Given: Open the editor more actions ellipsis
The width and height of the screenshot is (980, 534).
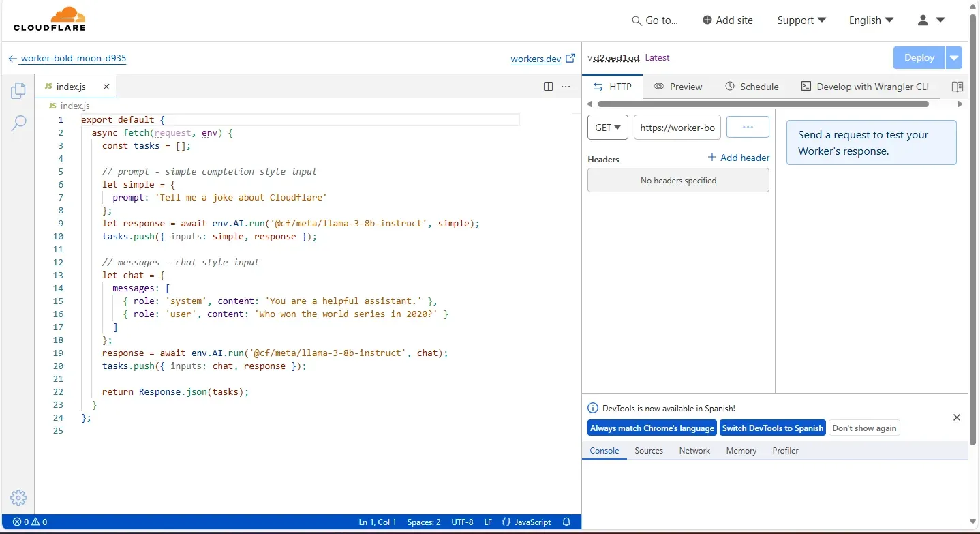Looking at the screenshot, I should (566, 87).
